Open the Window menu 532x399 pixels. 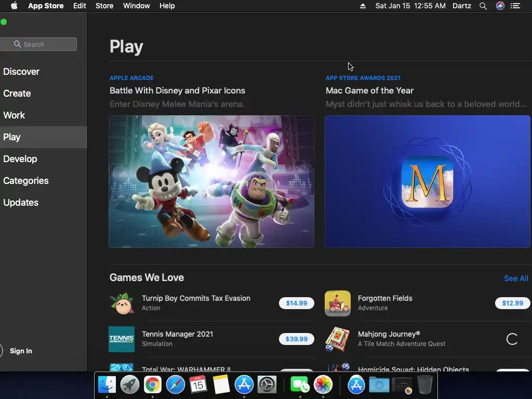[137, 6]
